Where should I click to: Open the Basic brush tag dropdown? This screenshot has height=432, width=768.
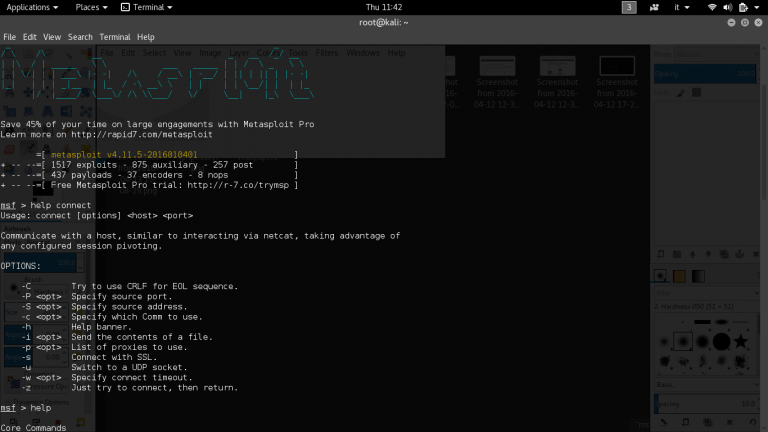[x=706, y=384]
